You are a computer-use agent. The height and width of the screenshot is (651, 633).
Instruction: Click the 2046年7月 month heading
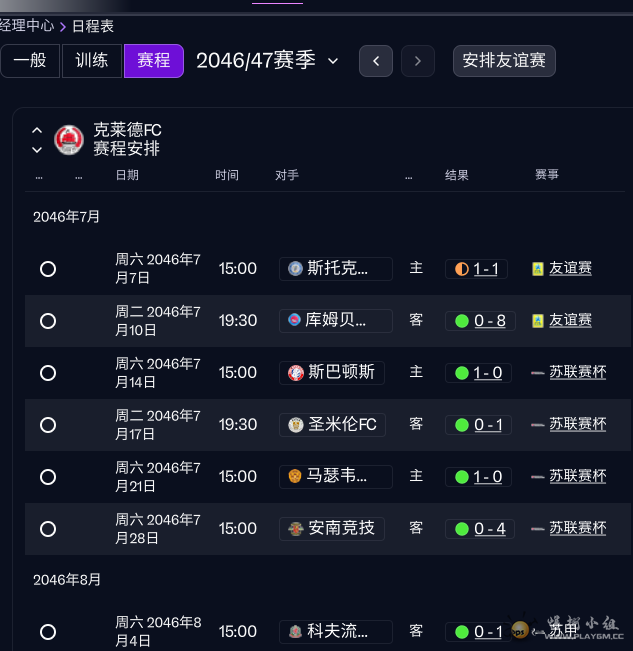tap(66, 217)
